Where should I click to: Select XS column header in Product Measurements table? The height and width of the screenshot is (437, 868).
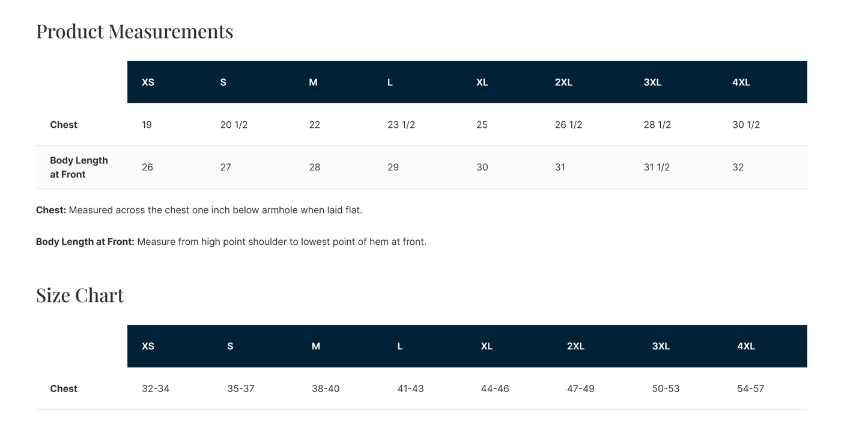(148, 82)
